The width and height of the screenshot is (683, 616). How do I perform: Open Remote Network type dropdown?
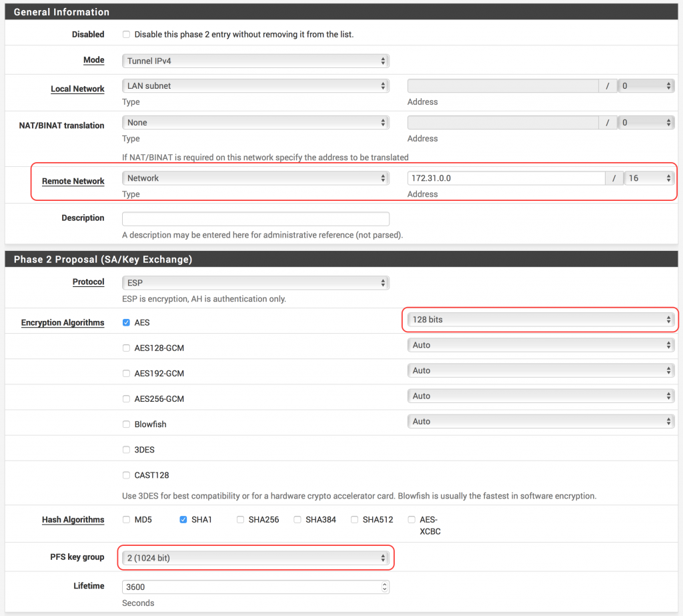(x=255, y=178)
